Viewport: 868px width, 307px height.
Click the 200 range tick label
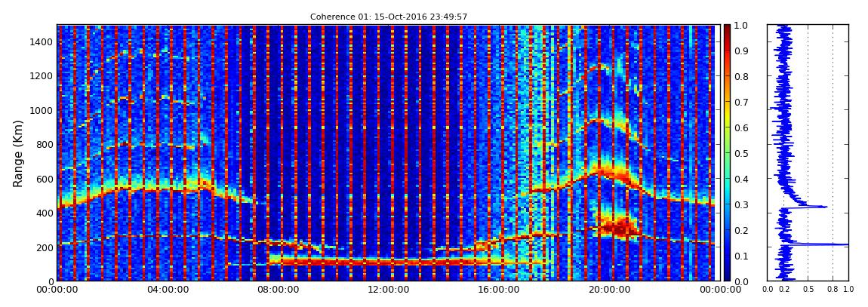click(x=44, y=247)
